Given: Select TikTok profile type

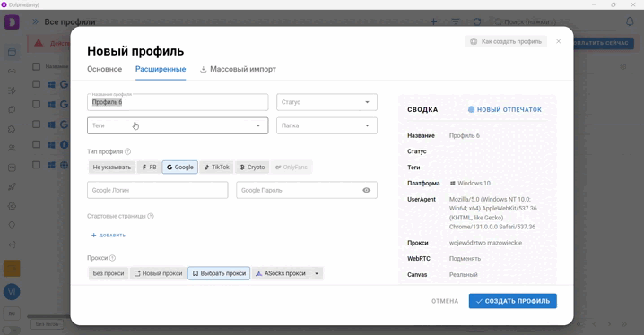Looking at the screenshot, I should 216,167.
